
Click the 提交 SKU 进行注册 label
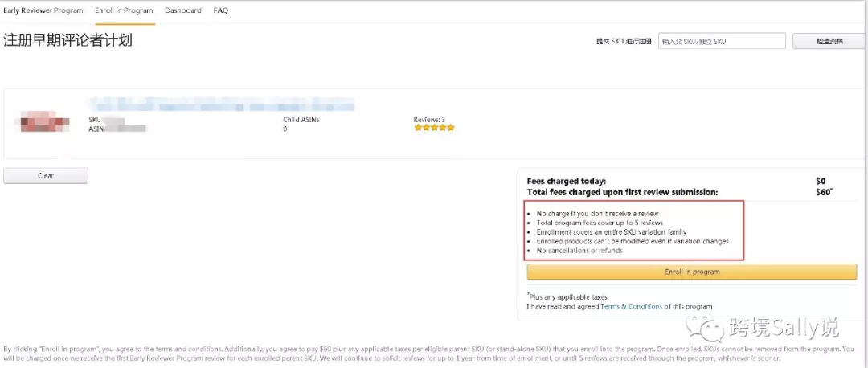point(624,41)
